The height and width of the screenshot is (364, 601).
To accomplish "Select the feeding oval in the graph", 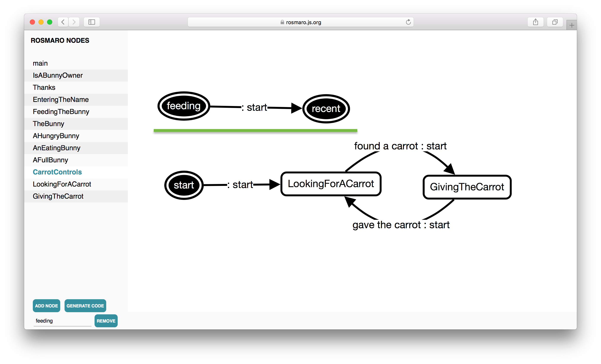I will coord(184,106).
